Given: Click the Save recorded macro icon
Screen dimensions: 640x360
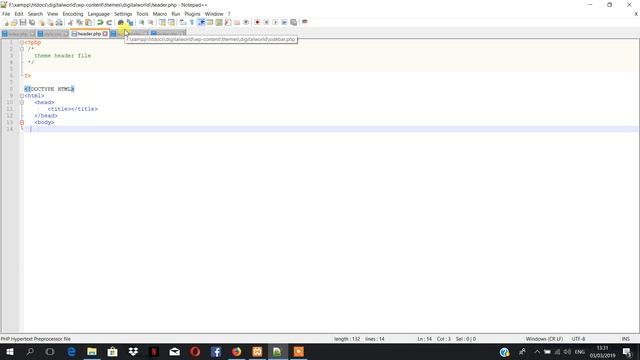Looking at the screenshot, I should 293,22.
